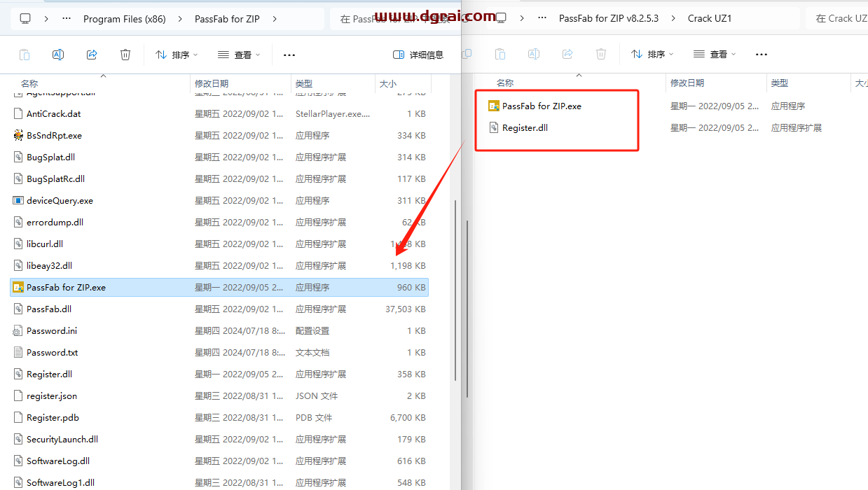Select SecurityLaunch.dll file name
Image resolution: width=868 pixels, height=490 pixels.
tap(62, 439)
